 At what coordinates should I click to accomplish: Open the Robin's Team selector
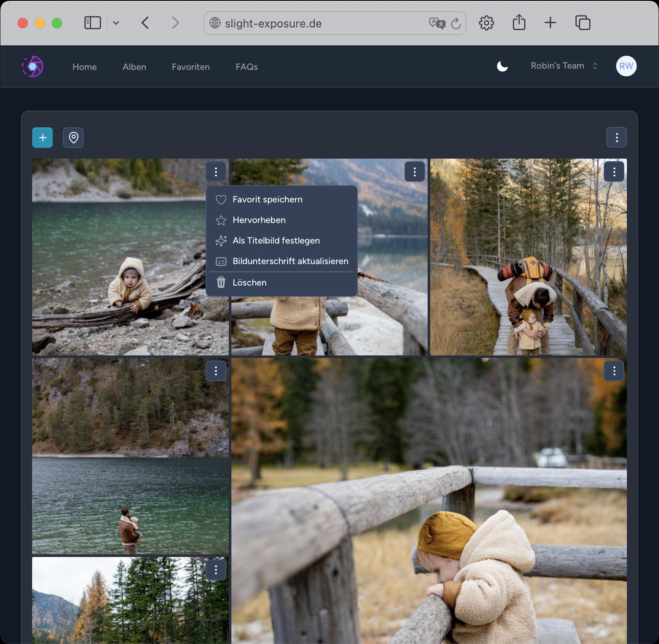click(x=557, y=66)
